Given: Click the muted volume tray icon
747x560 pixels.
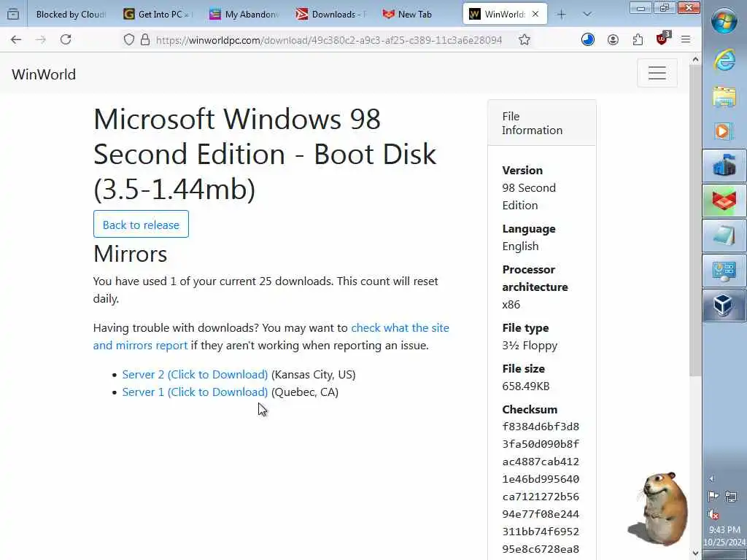Looking at the screenshot, I should click(713, 515).
